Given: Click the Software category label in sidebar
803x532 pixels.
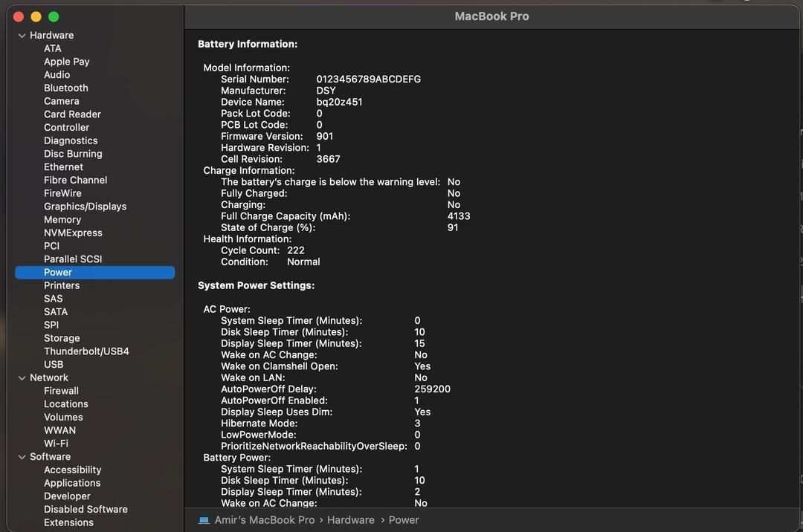Looking at the screenshot, I should pos(51,457).
